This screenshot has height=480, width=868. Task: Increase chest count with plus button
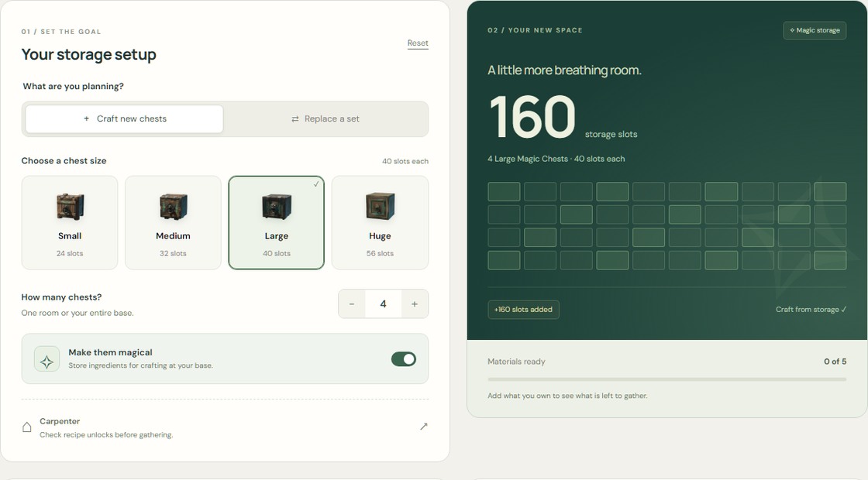(x=415, y=304)
